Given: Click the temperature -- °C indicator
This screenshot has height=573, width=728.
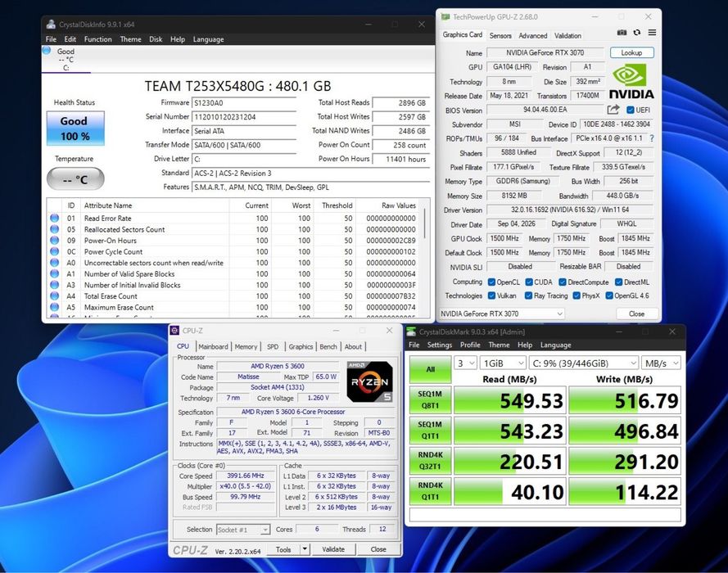Looking at the screenshot, I should pos(75,179).
